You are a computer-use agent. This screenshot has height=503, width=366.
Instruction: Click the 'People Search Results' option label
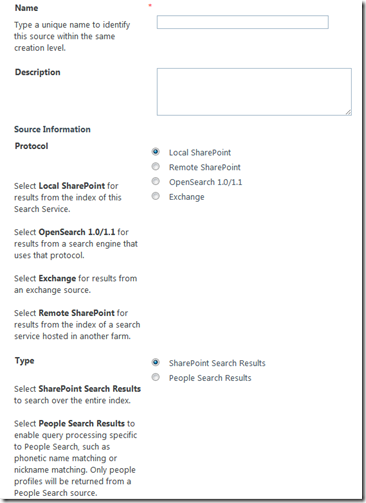coord(210,378)
